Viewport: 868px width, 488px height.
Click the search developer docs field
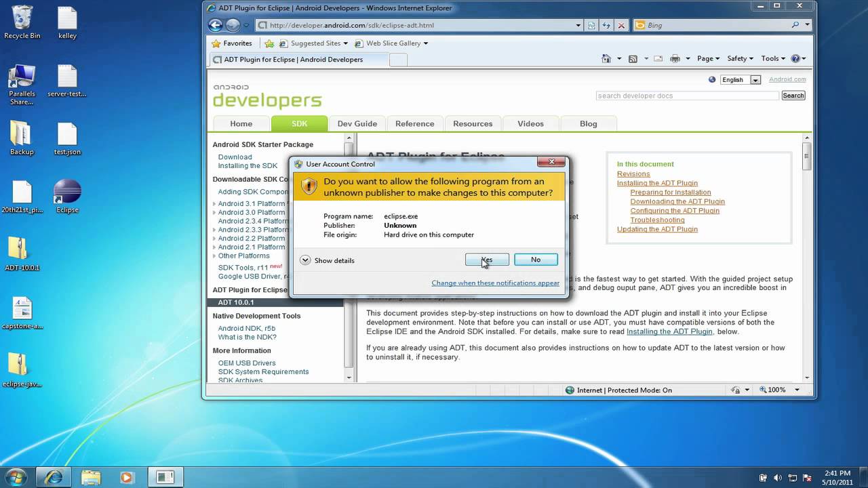pos(687,96)
